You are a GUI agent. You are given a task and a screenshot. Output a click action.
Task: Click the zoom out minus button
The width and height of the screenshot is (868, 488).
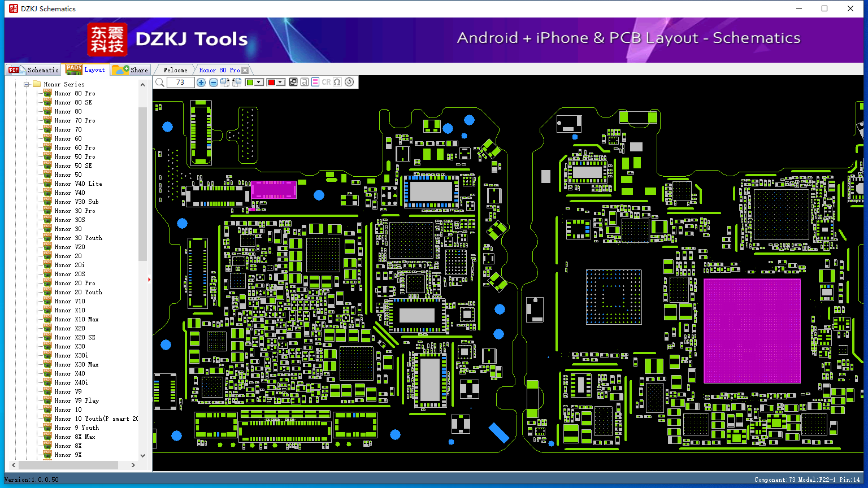tap(213, 82)
